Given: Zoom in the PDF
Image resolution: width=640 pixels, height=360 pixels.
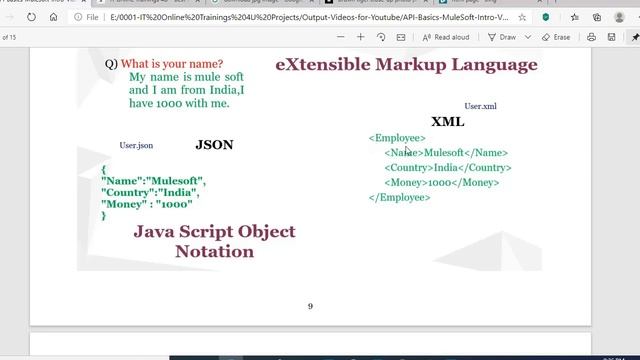Looking at the screenshot, I should [360, 37].
